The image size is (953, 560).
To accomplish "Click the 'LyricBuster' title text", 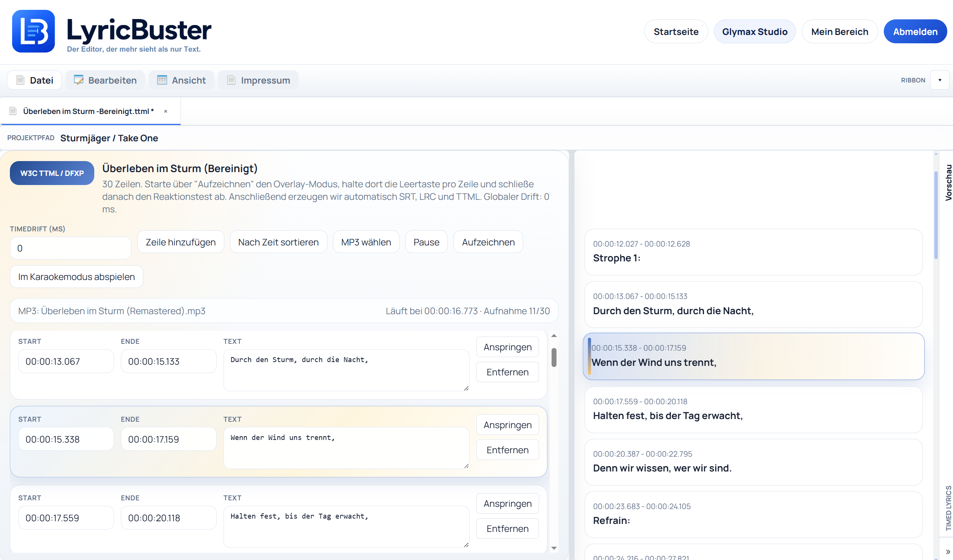I will (x=139, y=30).
